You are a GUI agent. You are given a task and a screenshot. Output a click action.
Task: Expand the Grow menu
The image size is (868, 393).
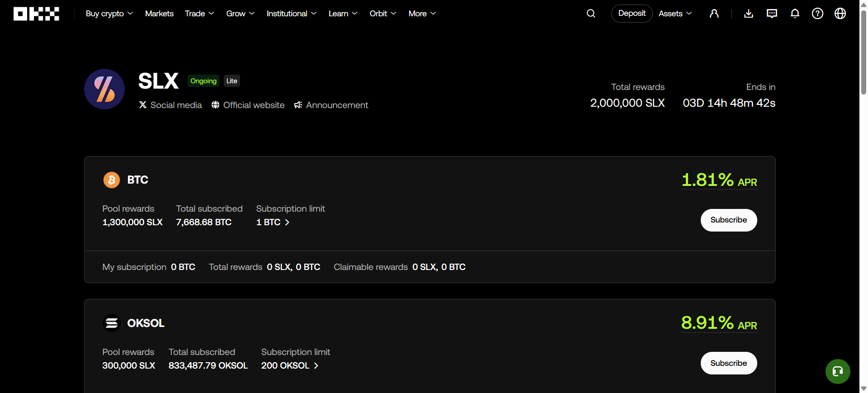pos(241,14)
